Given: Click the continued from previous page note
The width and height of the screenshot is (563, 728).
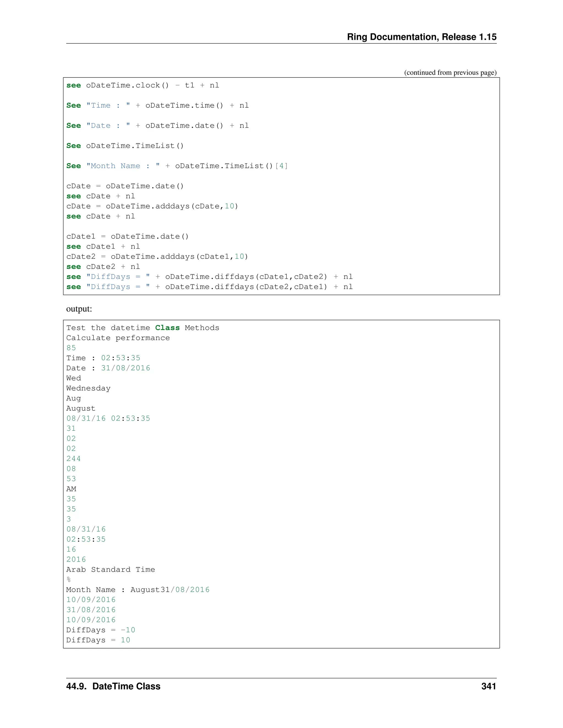Looking at the screenshot, I should tap(450, 72).
